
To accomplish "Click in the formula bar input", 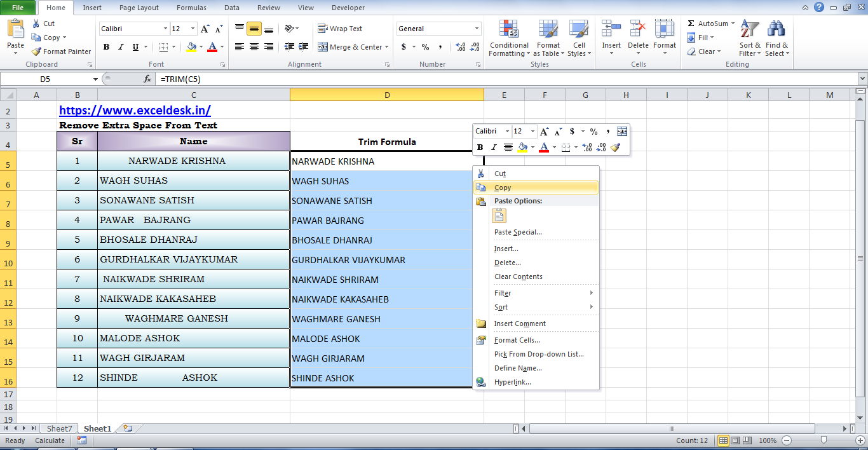I will coord(507,79).
